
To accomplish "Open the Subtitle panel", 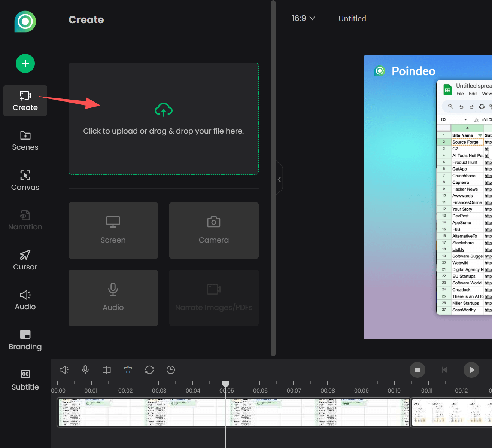I will tap(25, 380).
